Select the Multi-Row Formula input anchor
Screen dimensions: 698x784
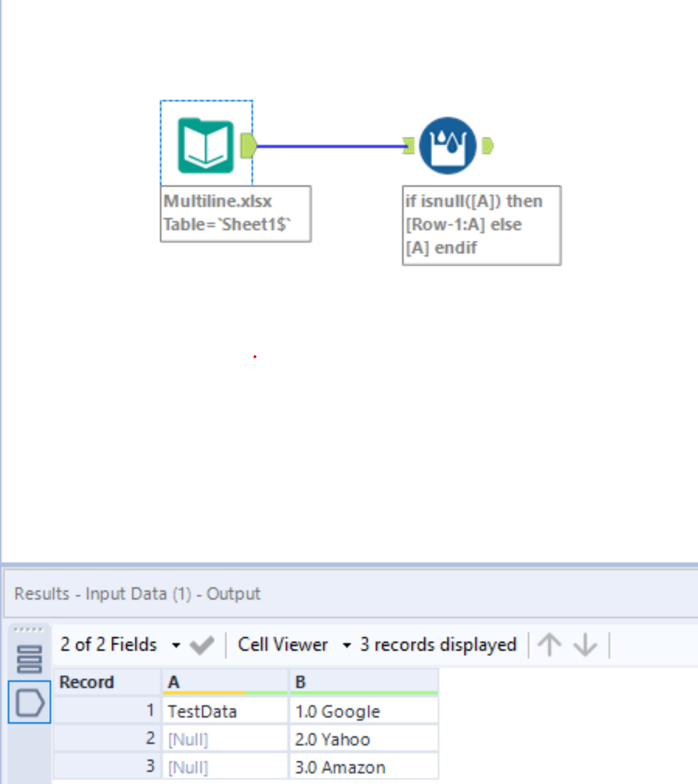(x=410, y=144)
